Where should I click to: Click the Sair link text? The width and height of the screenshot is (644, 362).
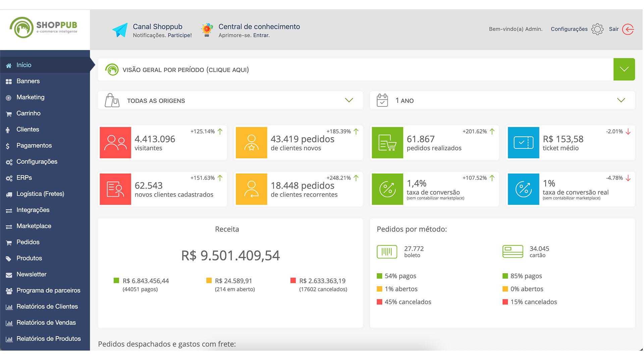(x=614, y=29)
